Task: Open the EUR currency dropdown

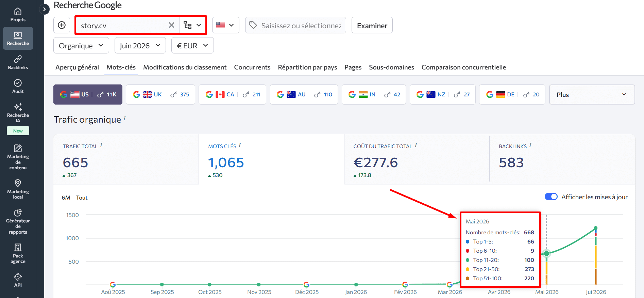Action: click(192, 46)
